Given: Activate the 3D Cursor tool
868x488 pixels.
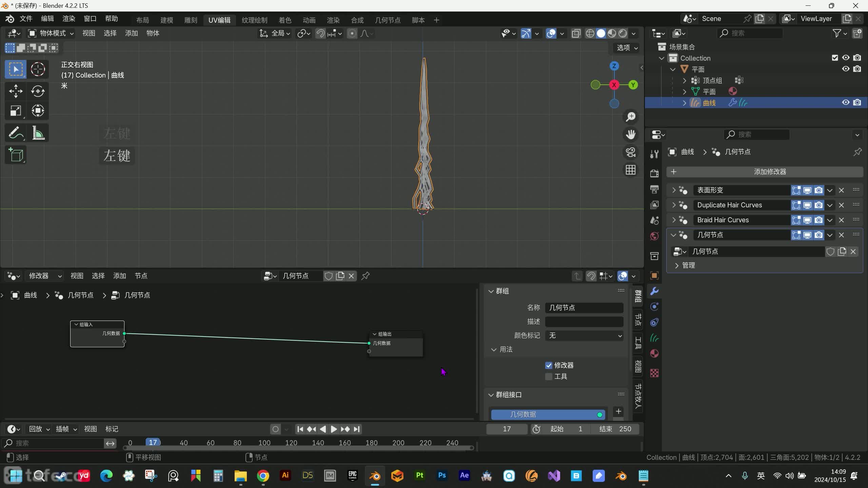Looking at the screenshot, I should 38,69.
